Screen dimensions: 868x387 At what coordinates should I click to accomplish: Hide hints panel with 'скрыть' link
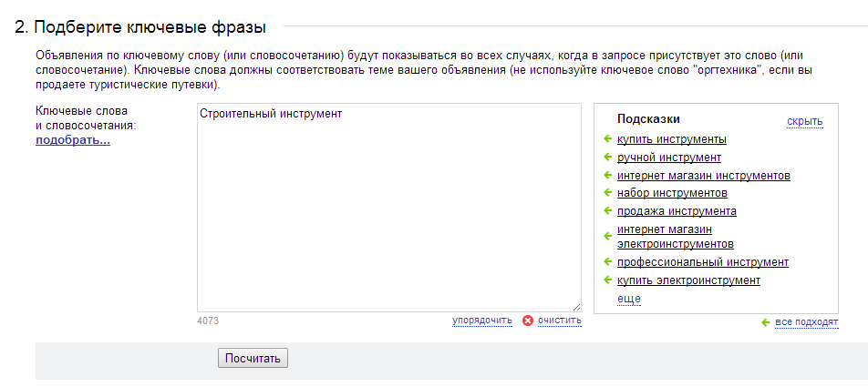coord(805,121)
